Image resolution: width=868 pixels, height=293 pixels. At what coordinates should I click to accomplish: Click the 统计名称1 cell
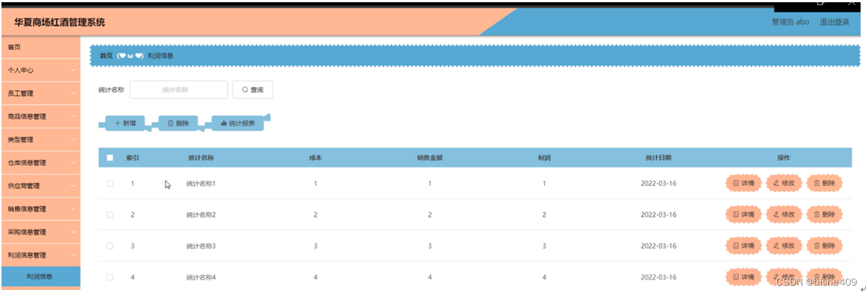pos(201,183)
